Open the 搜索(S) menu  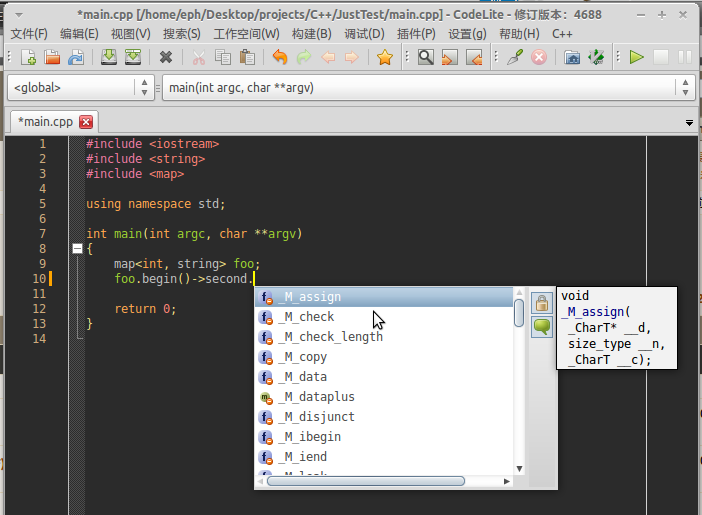(x=182, y=34)
